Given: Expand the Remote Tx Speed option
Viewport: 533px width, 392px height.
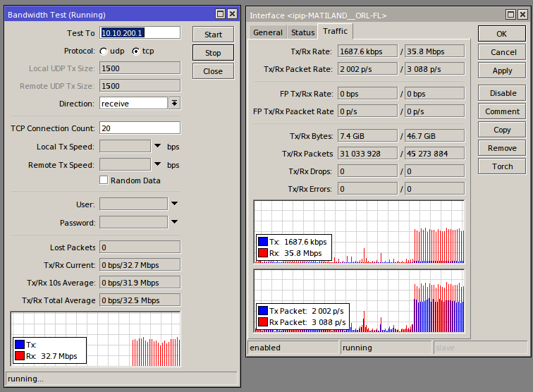Looking at the screenshot, I should pyautogui.click(x=158, y=164).
